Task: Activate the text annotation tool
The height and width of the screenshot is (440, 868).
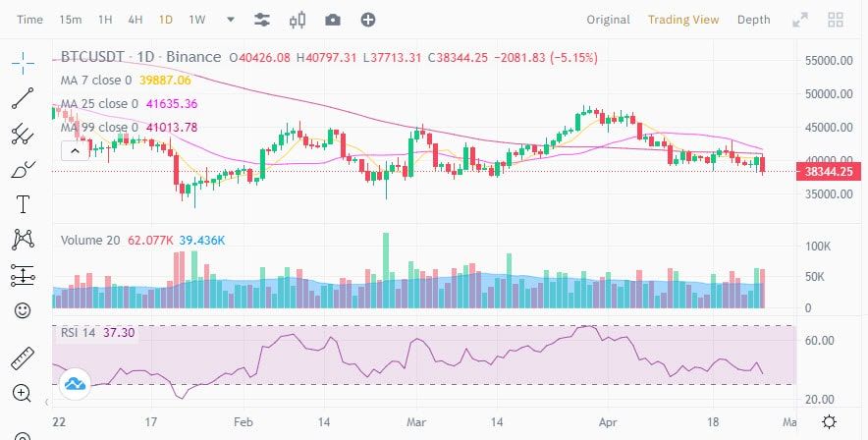Action: 23,204
